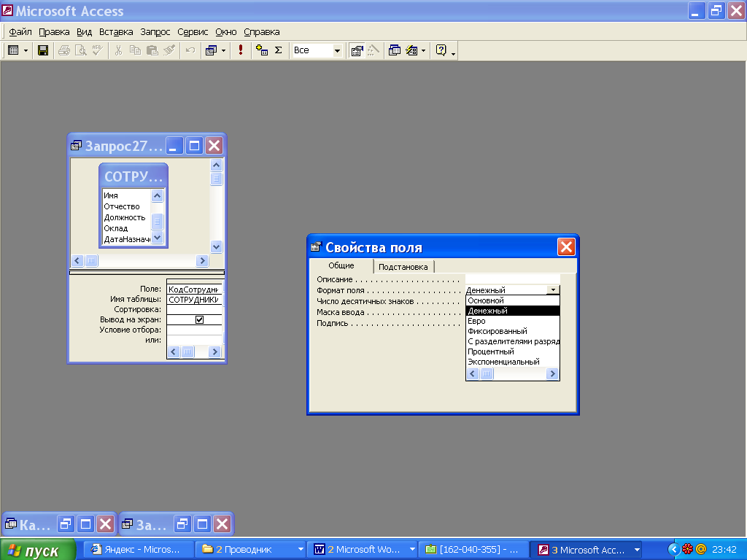Select Основной format in list

pos(512,300)
